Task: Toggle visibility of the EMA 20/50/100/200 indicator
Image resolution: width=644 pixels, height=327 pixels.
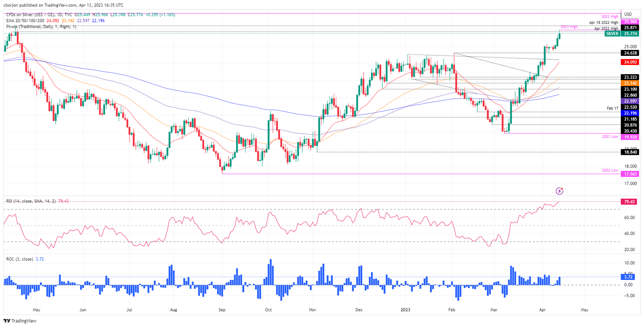Action: tap(25, 20)
